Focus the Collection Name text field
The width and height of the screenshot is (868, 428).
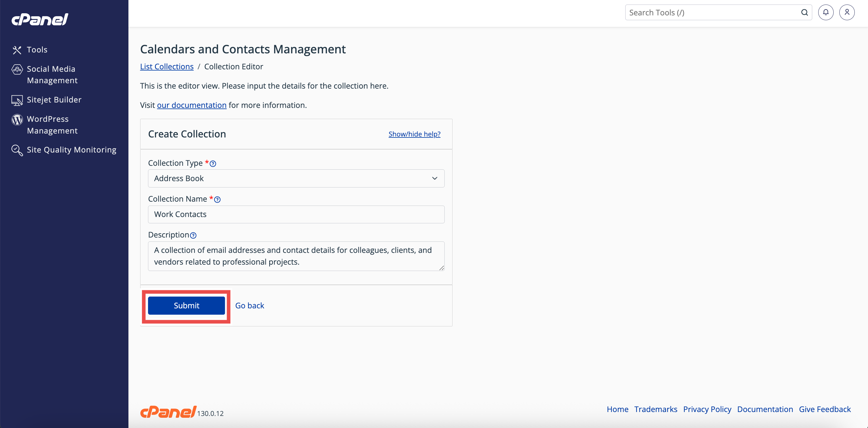(x=296, y=214)
